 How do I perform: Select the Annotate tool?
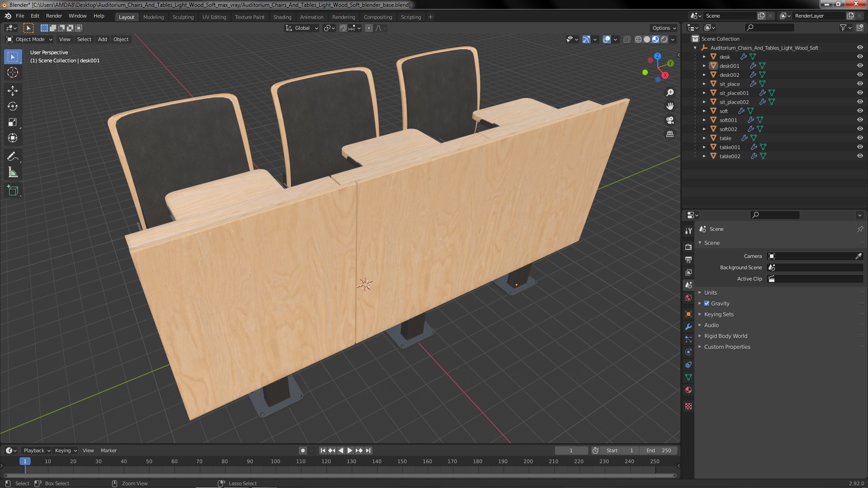pos(13,157)
